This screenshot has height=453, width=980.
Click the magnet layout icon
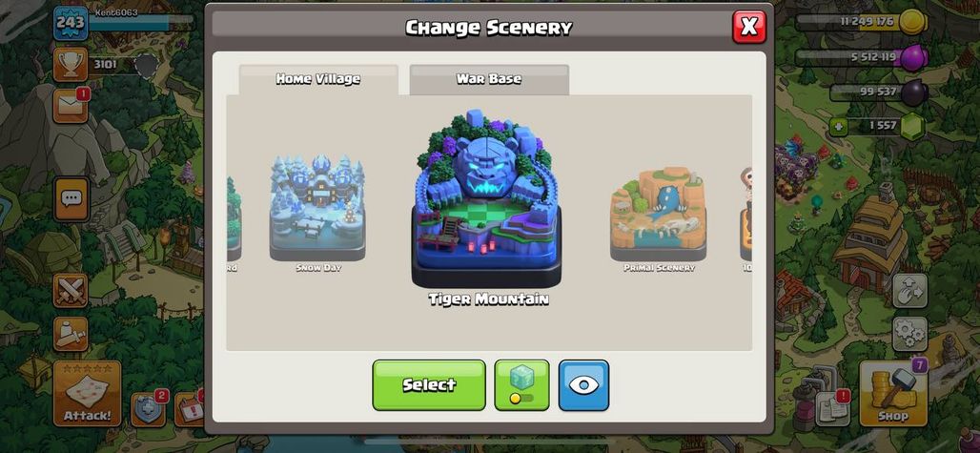point(909,291)
